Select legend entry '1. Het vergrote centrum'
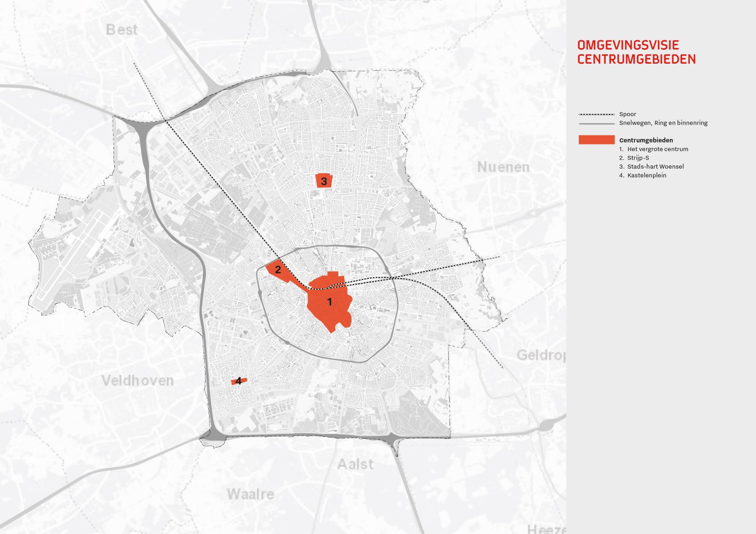Screen dimensions: 756x534 point(653,149)
